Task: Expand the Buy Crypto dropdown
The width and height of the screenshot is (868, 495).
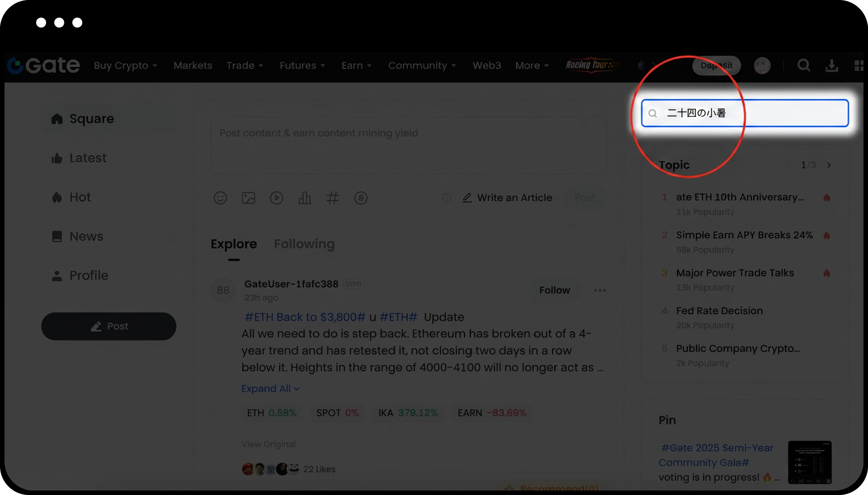Action: [x=125, y=65]
